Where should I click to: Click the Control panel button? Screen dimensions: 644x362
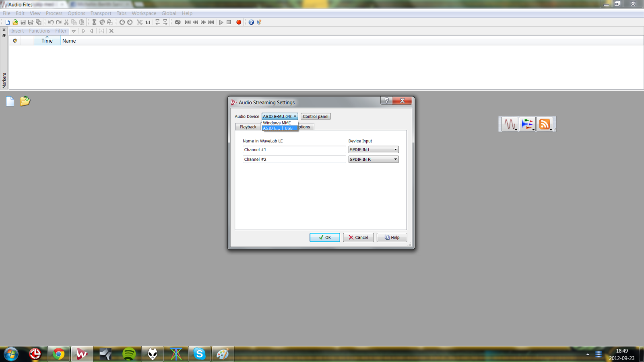(316, 117)
